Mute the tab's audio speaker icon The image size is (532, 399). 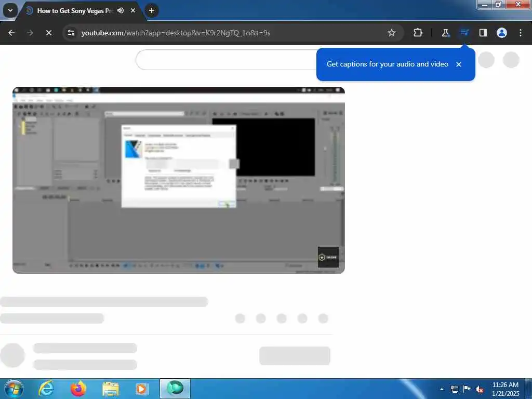(x=121, y=10)
